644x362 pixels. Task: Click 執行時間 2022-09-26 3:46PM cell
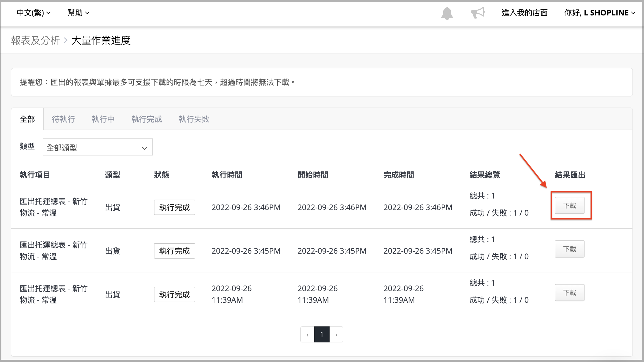pyautogui.click(x=246, y=207)
